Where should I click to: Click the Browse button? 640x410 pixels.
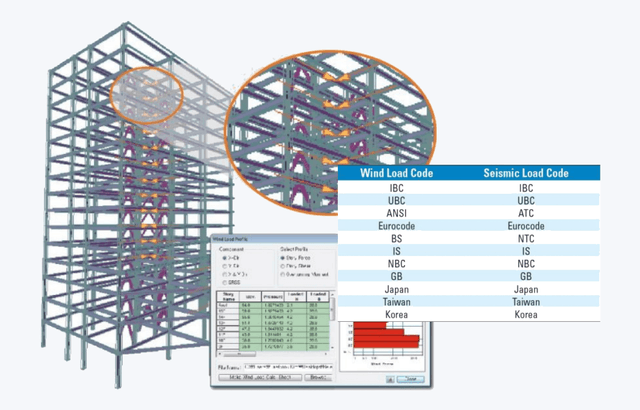[318, 379]
